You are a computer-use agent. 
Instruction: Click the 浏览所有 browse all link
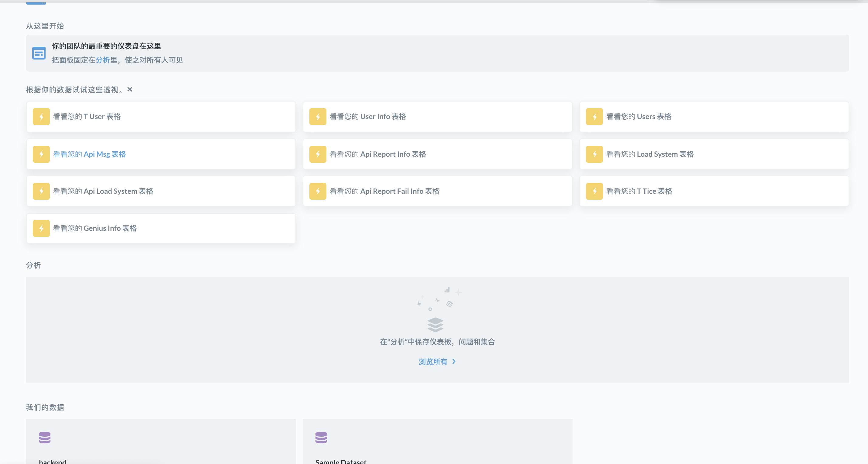[x=433, y=362]
